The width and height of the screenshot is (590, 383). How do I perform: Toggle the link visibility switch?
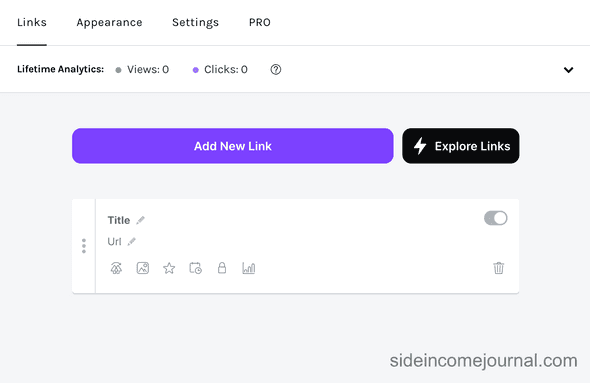click(x=496, y=218)
